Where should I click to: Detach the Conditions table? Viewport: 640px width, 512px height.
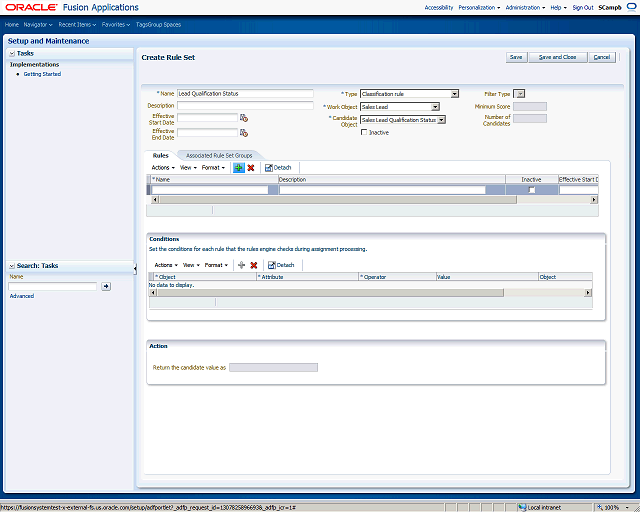(281, 265)
